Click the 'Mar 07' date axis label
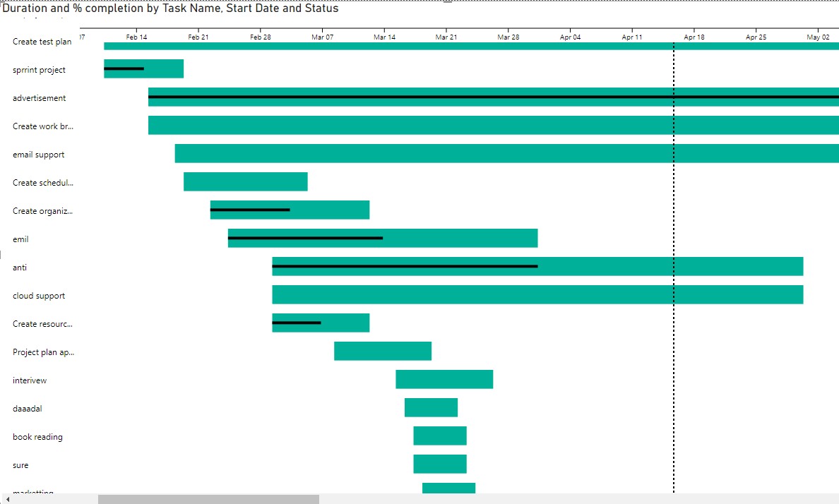Image resolution: width=839 pixels, height=504 pixels. click(x=322, y=37)
